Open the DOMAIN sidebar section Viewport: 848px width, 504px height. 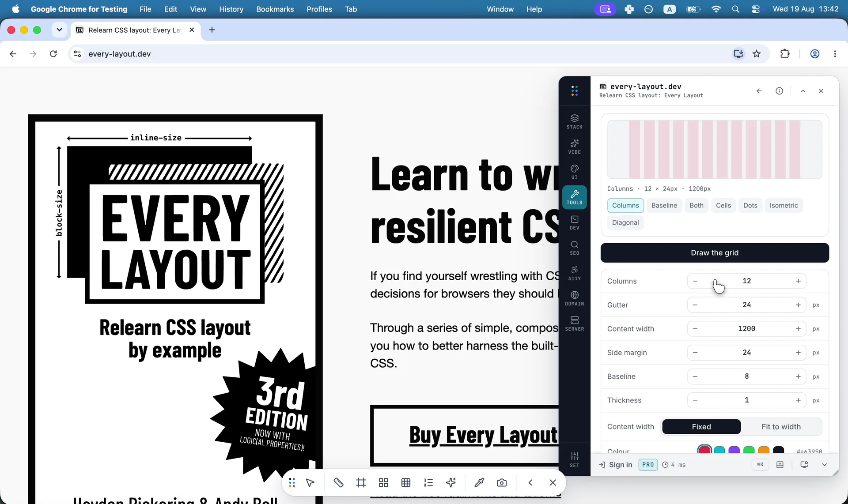click(574, 298)
